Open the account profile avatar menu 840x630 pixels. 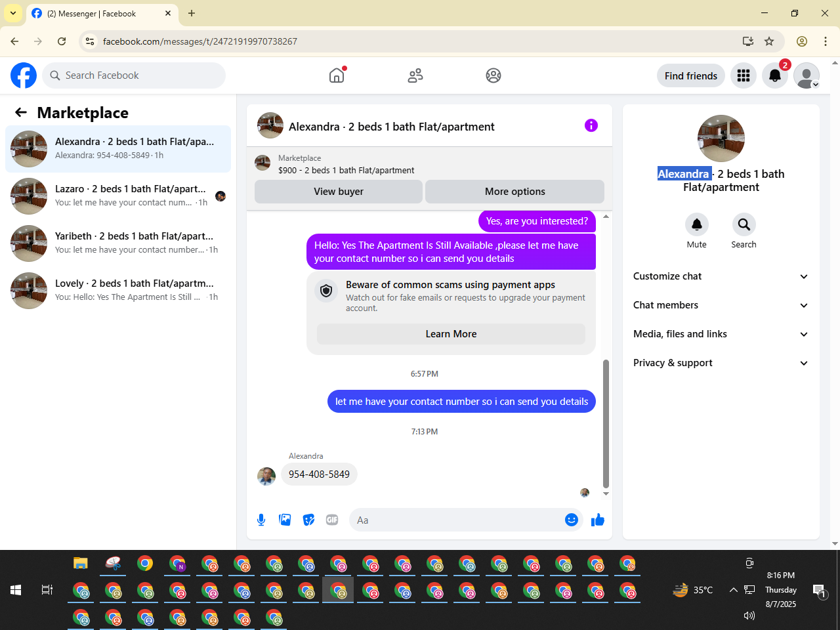click(807, 75)
